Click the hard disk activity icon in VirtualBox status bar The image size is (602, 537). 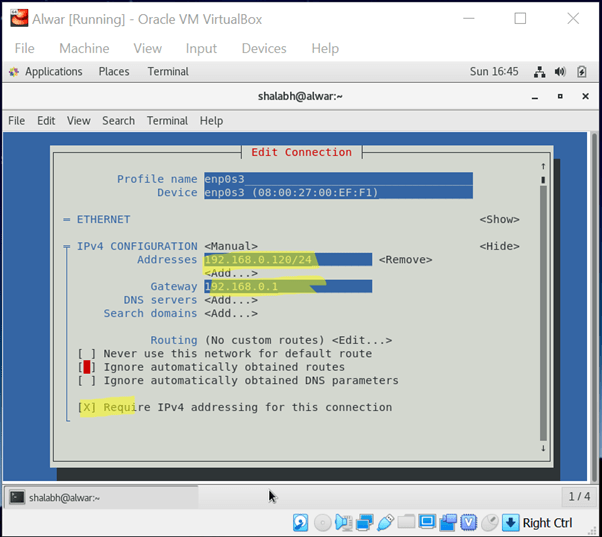300,523
